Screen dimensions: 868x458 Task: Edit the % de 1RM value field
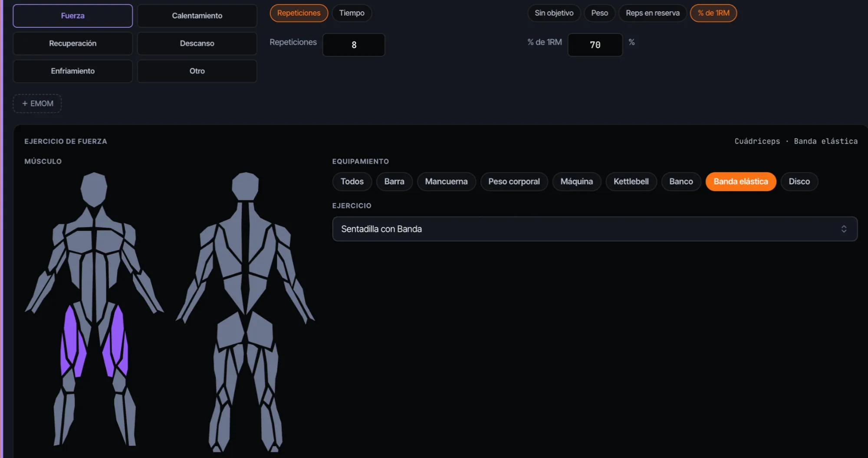click(595, 45)
